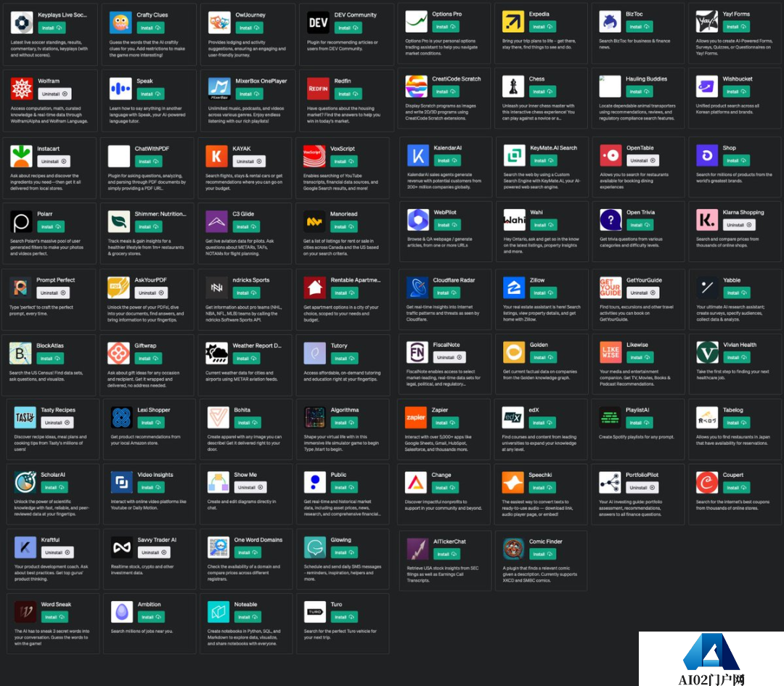784x686 pixels.
Task: Uninstall the Savvy Trader AI plugin
Action: [153, 552]
